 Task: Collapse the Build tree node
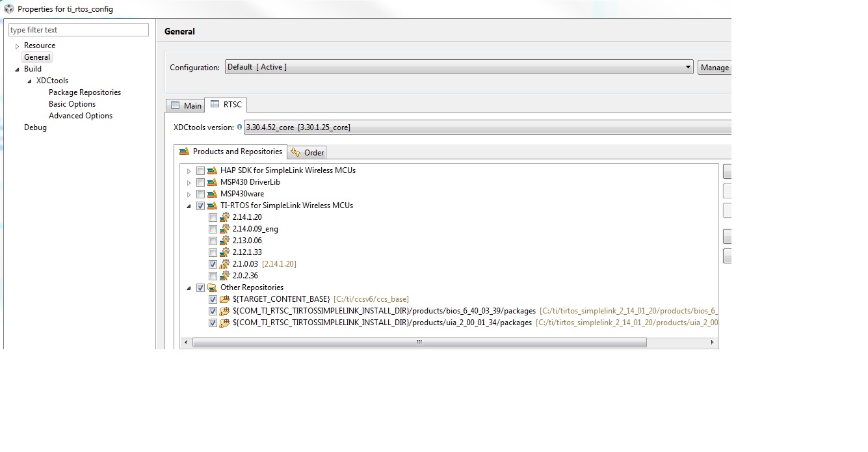point(18,70)
